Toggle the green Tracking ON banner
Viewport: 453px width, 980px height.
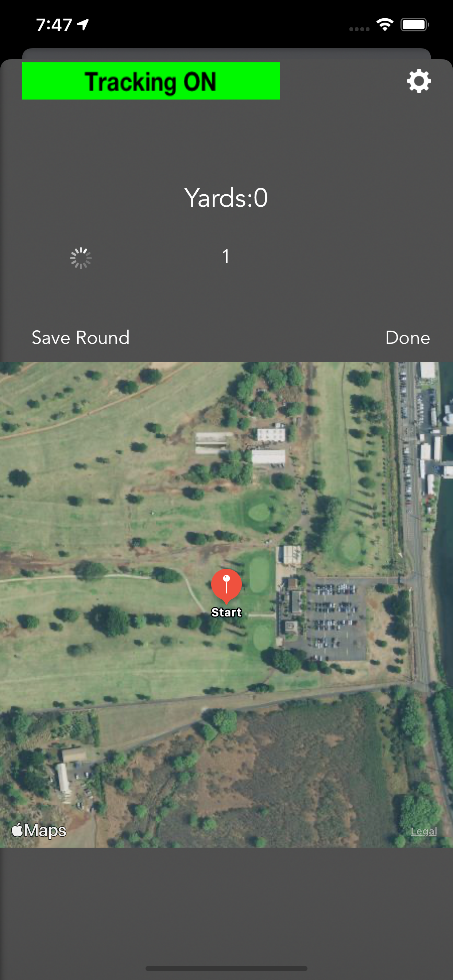(151, 81)
